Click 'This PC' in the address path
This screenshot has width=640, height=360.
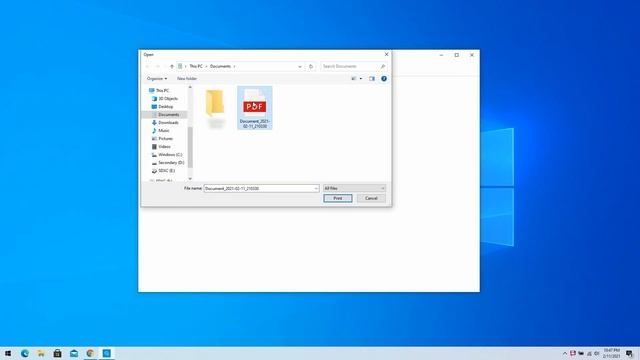tap(196, 66)
